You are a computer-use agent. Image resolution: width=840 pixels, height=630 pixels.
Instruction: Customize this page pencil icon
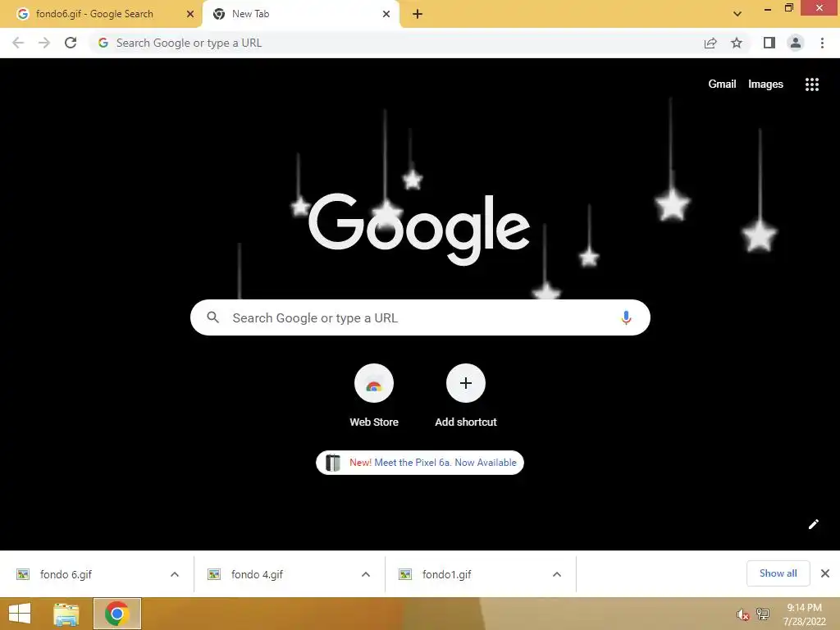[x=813, y=524]
